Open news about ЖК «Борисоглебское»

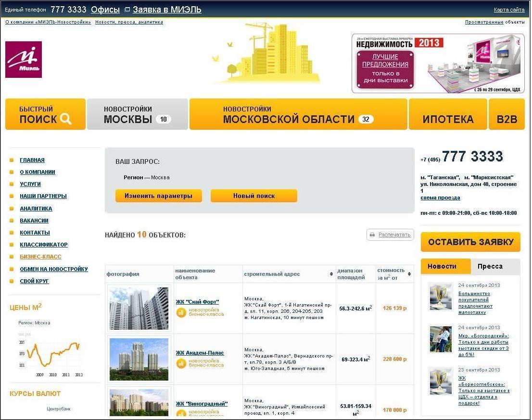coord(484,391)
